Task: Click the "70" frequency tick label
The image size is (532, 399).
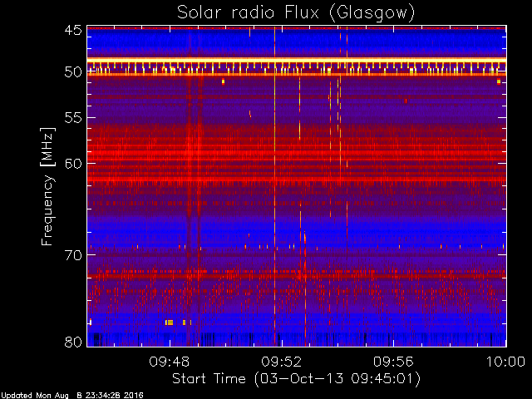Action: pos(73,255)
